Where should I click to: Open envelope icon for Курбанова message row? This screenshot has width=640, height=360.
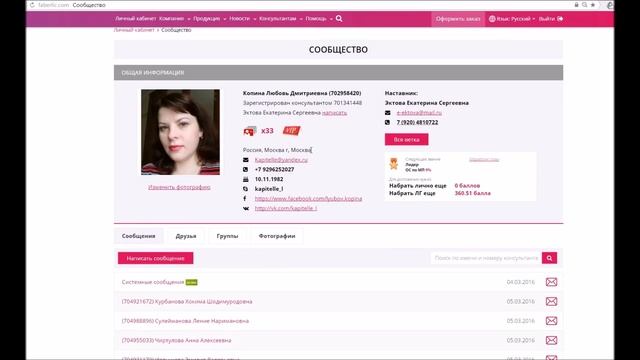click(551, 301)
